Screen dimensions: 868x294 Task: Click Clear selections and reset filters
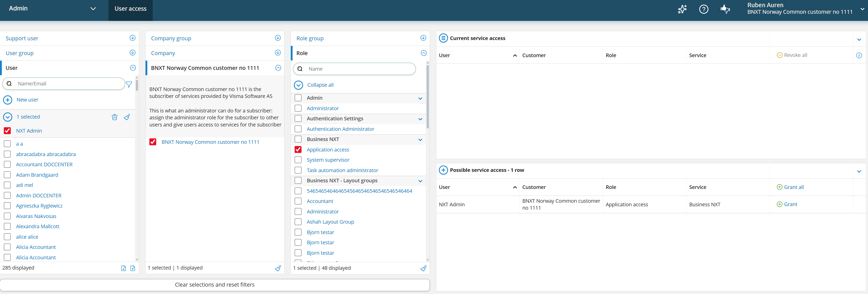tap(215, 285)
